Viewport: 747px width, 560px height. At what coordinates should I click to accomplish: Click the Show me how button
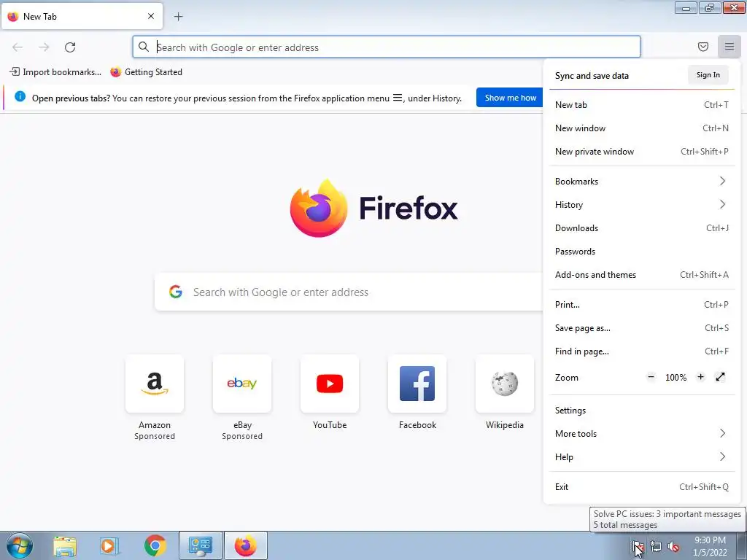pos(510,98)
